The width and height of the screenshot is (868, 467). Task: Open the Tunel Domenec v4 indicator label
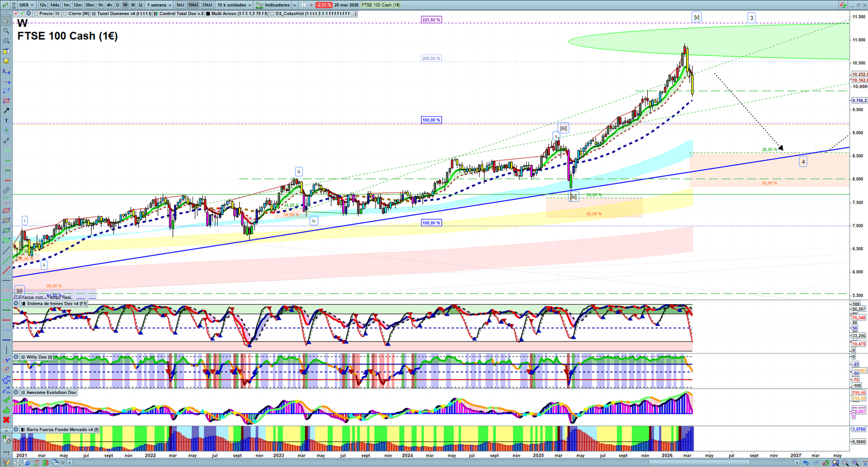point(124,14)
